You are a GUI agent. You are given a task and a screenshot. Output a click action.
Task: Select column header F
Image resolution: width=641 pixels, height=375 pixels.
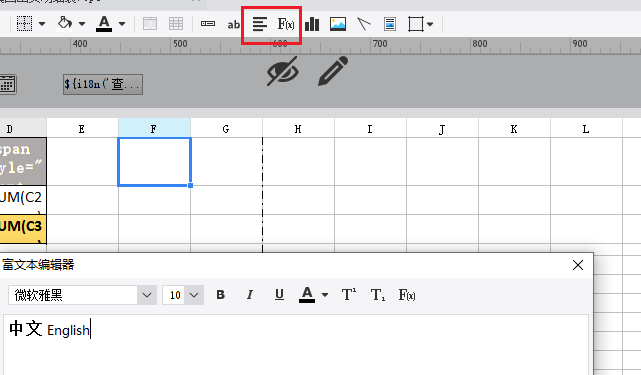[x=154, y=128]
